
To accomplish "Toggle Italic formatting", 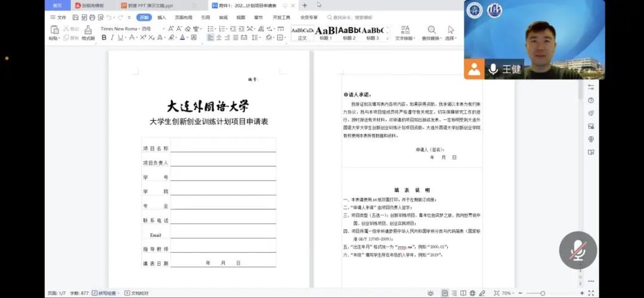I will [x=112, y=38].
